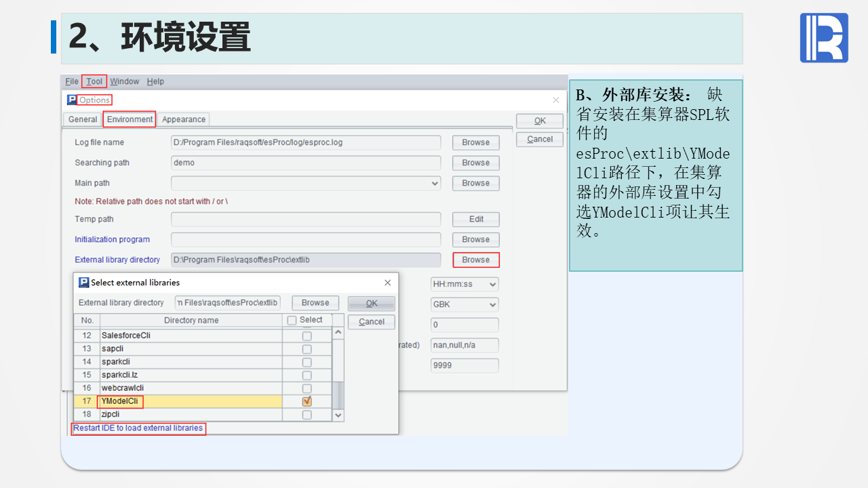Browse for External library directory
The image size is (868, 488).
(475, 260)
